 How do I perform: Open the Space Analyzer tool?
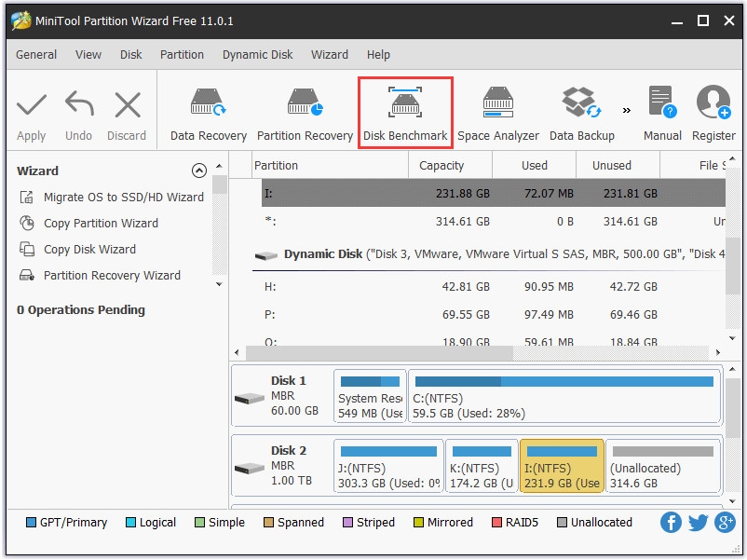(x=498, y=111)
